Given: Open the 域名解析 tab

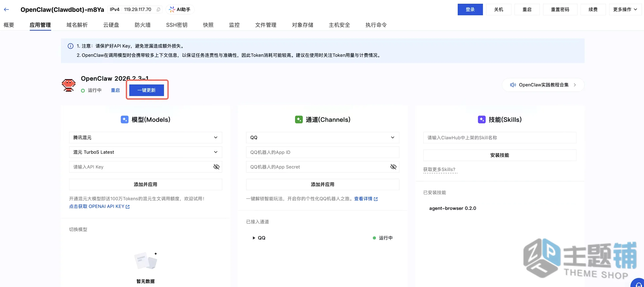Looking at the screenshot, I should (x=77, y=25).
